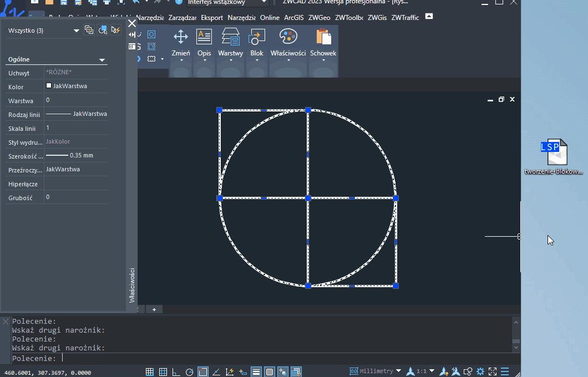Click the Uchwyt *RÓŻNE* value
This screenshot has height=377, width=588.
pos(76,72)
